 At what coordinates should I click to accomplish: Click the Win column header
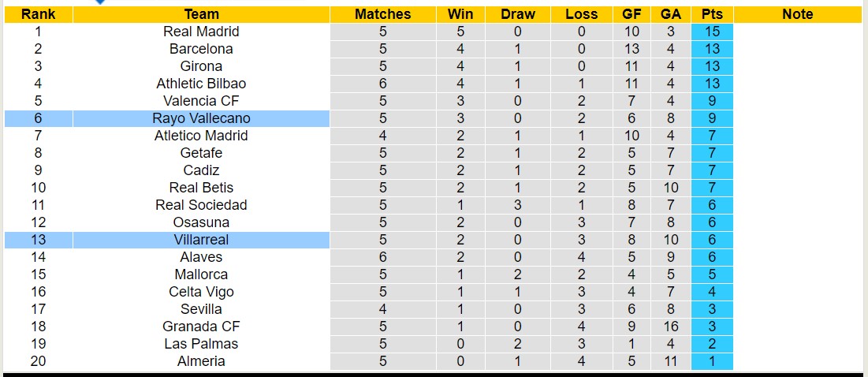(x=460, y=14)
